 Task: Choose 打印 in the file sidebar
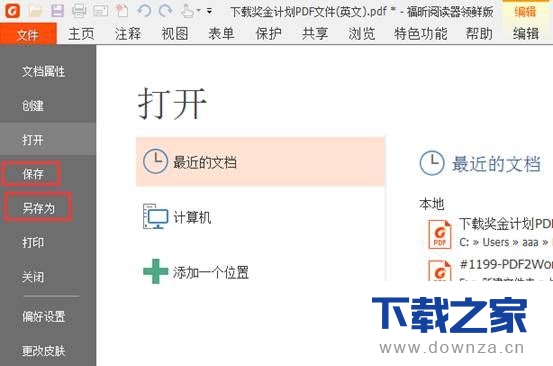33,242
